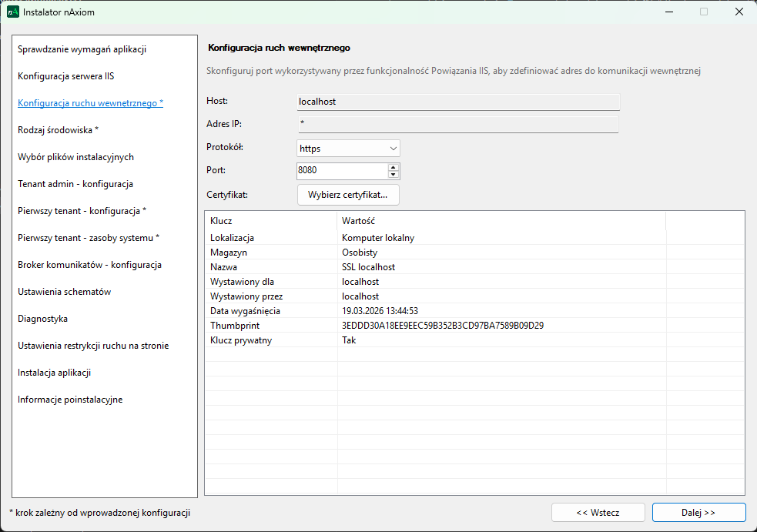Viewport: 757px width, 532px height.
Task: Select the Diagnostyka step
Action: click(43, 319)
